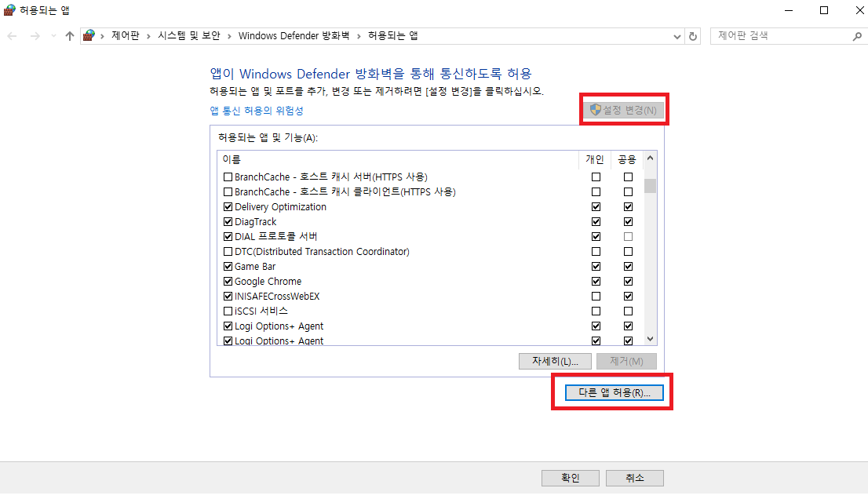Select the Delivery Optimization row text
This screenshot has height=499, width=868.
(280, 207)
